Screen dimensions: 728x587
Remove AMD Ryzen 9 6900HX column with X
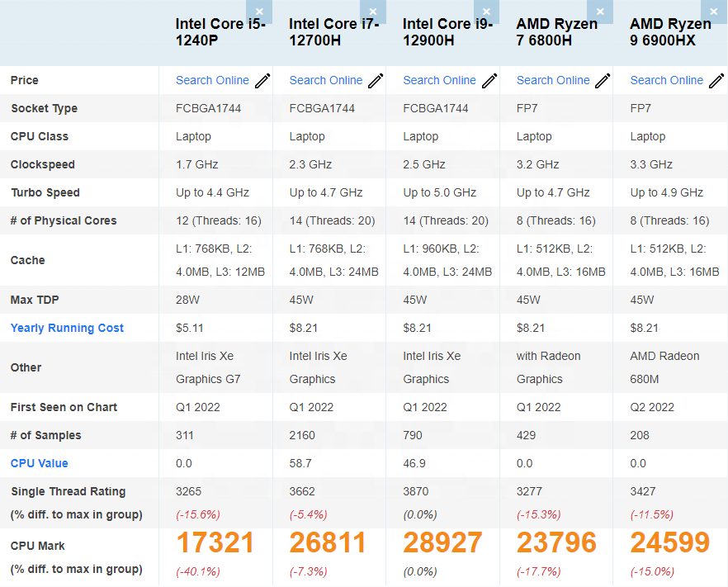pos(714,12)
